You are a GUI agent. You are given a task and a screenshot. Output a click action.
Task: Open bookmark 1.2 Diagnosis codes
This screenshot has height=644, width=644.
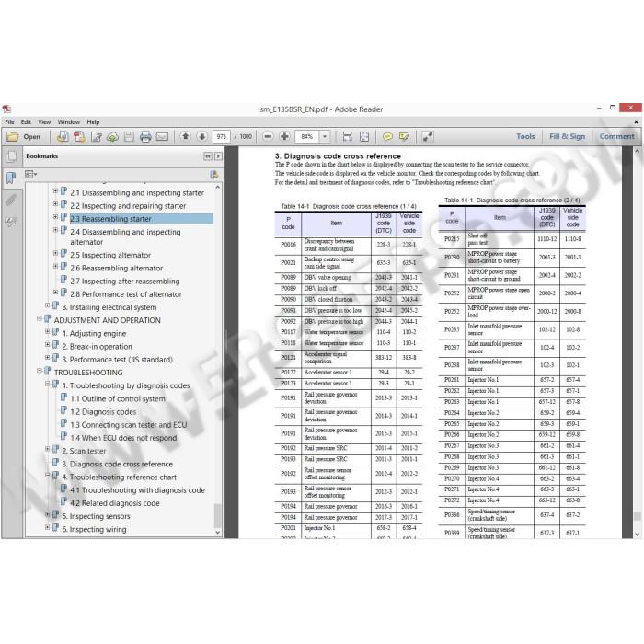point(103,412)
